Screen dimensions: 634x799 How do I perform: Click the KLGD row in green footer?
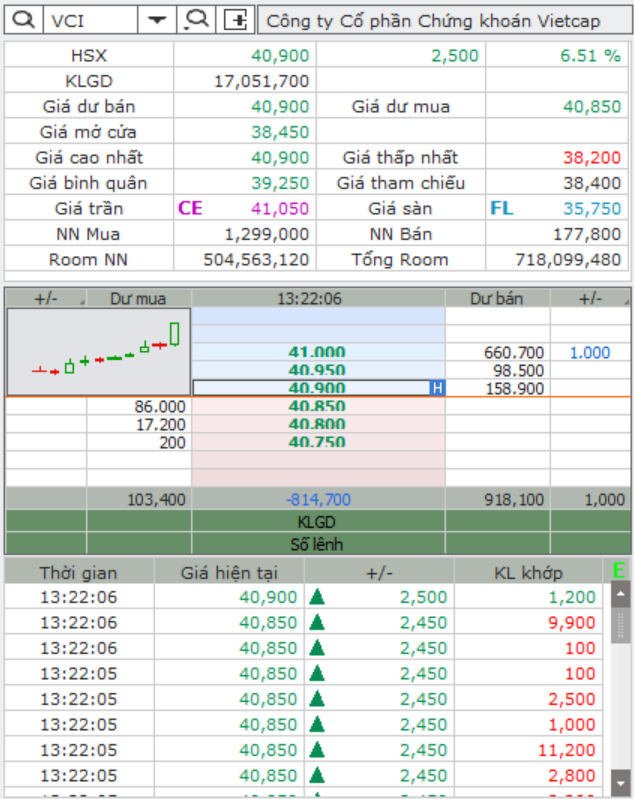[x=316, y=522]
